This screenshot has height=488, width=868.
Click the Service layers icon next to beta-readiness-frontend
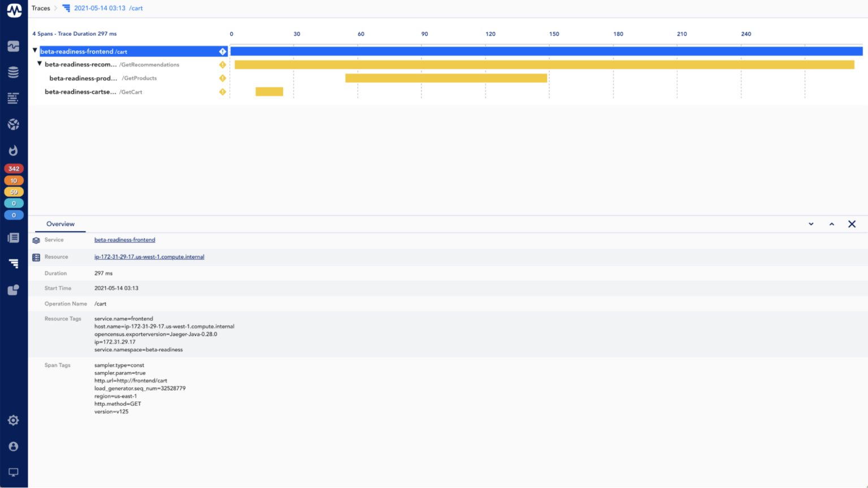(36, 239)
